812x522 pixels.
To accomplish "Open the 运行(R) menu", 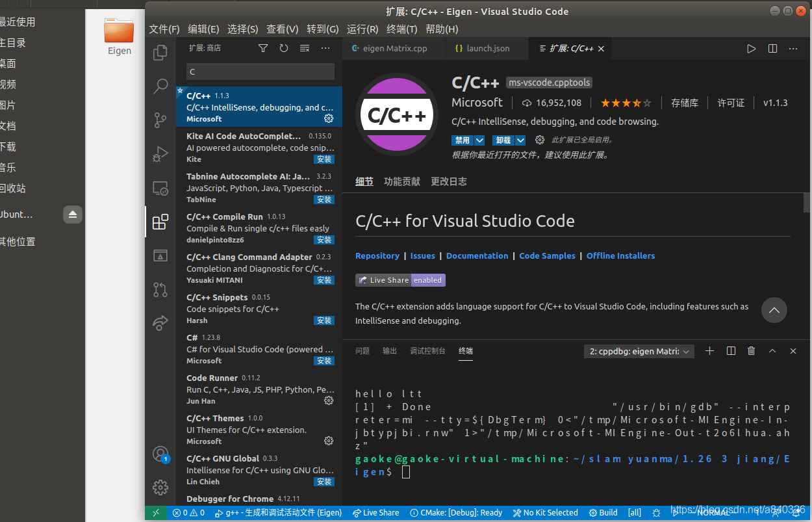I will (362, 29).
